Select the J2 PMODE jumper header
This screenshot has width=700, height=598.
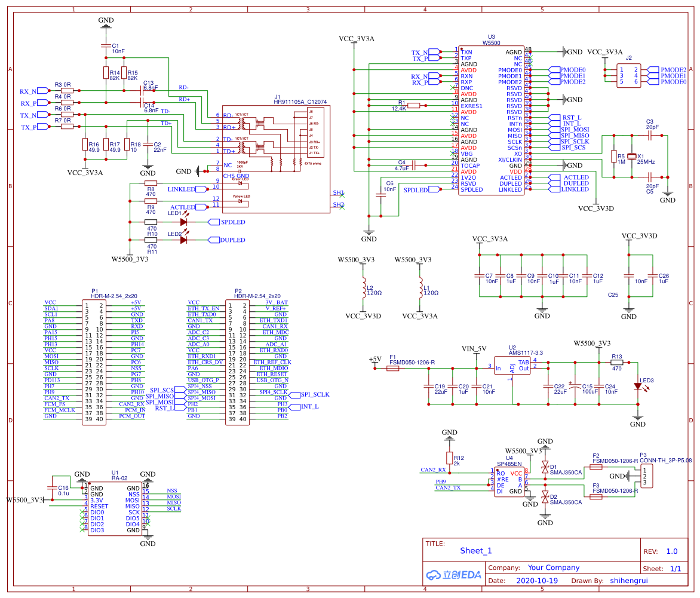point(628,75)
